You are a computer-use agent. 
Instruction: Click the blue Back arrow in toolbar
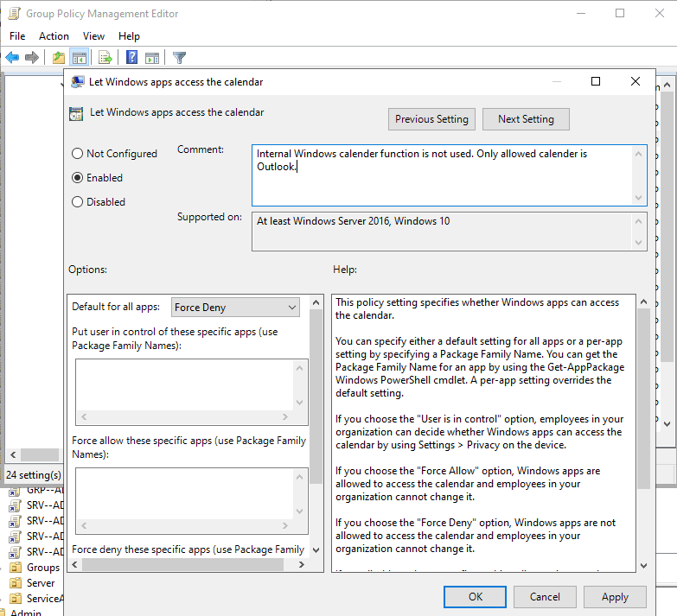click(x=12, y=57)
